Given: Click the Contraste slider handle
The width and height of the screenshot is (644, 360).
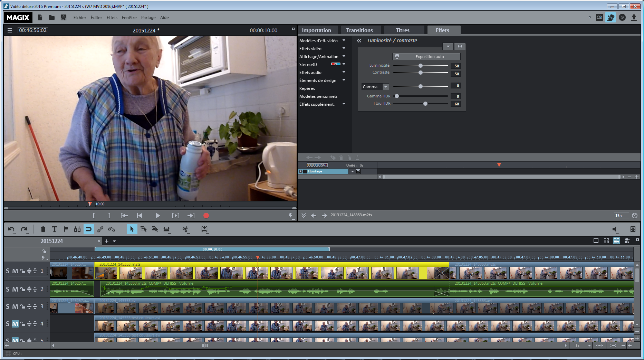Looking at the screenshot, I should coord(421,73).
